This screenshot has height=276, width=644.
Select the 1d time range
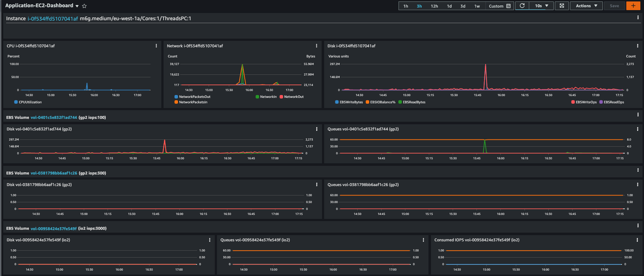coord(449,6)
